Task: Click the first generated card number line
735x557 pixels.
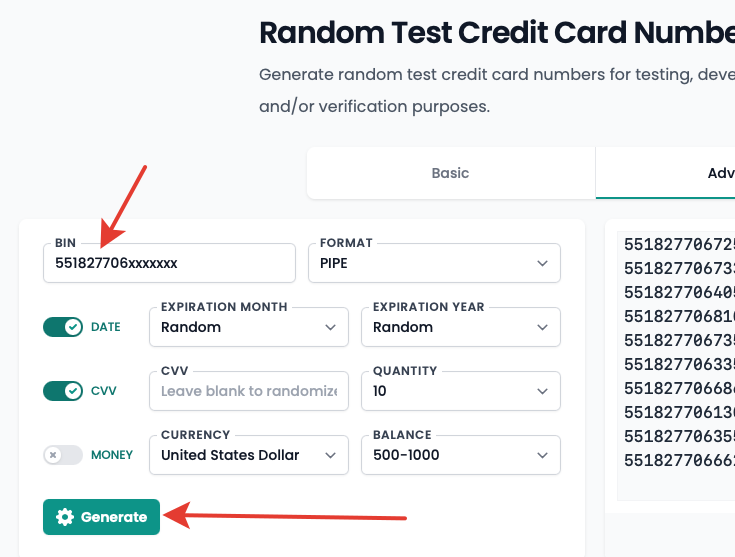Action: click(678, 244)
